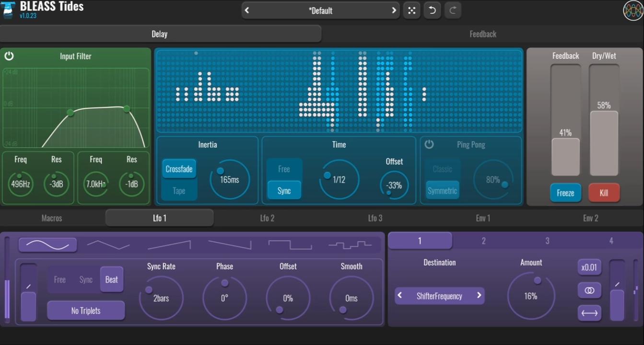Click right chevron on ShifterFrequency destination
644x345 pixels.
pyautogui.click(x=479, y=296)
